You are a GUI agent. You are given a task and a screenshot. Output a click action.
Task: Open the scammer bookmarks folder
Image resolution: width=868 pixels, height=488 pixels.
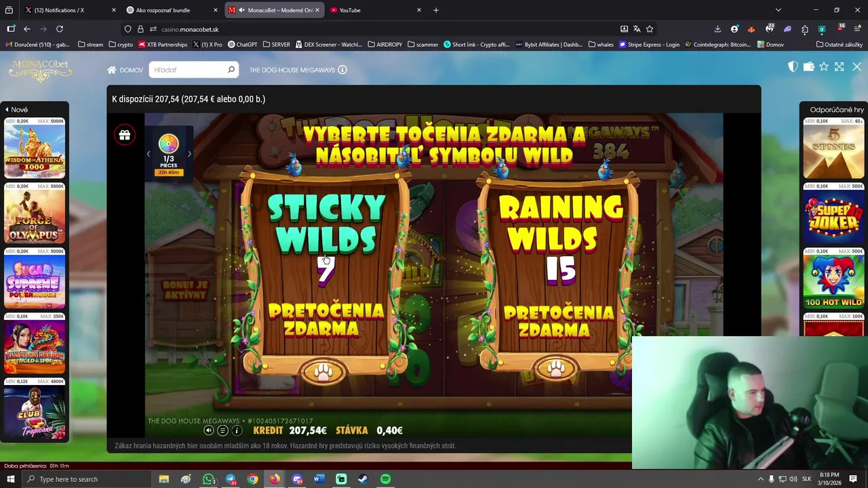pyautogui.click(x=423, y=45)
